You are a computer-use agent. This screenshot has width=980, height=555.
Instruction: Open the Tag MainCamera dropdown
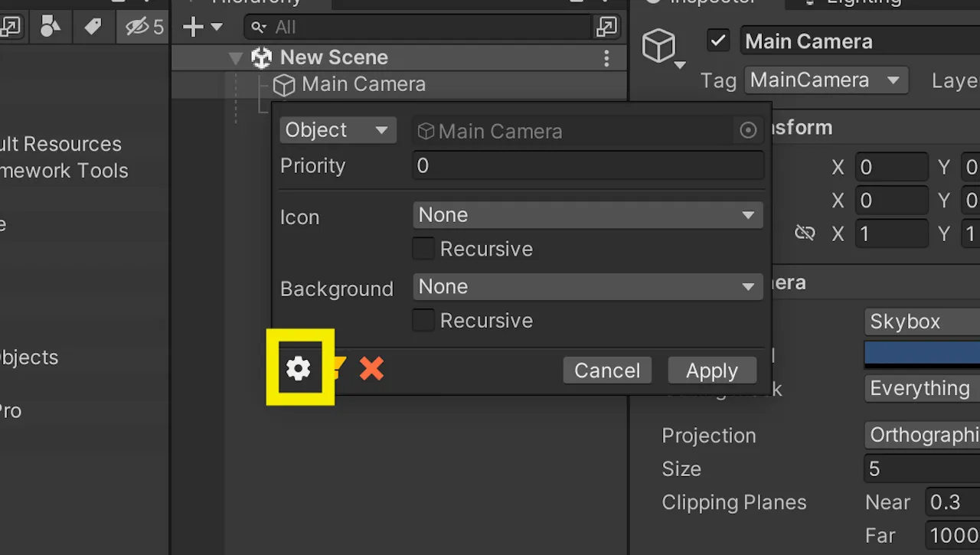click(826, 80)
